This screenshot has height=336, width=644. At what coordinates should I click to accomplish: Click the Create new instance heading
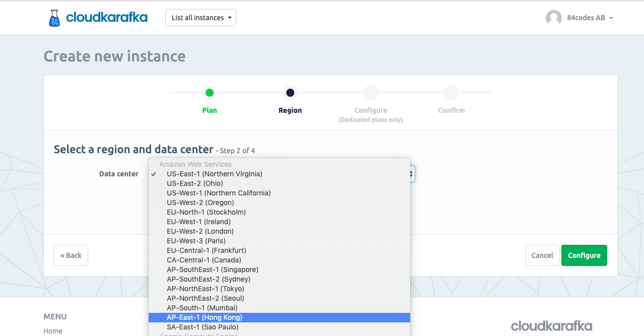[114, 56]
